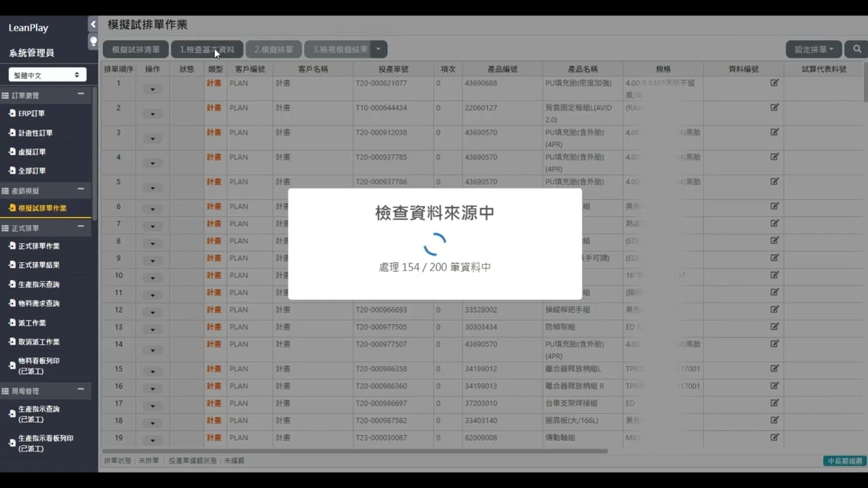868x488 pixels.
Task: Collapse the 產銷模擬 sidebar section
Action: coord(81,190)
